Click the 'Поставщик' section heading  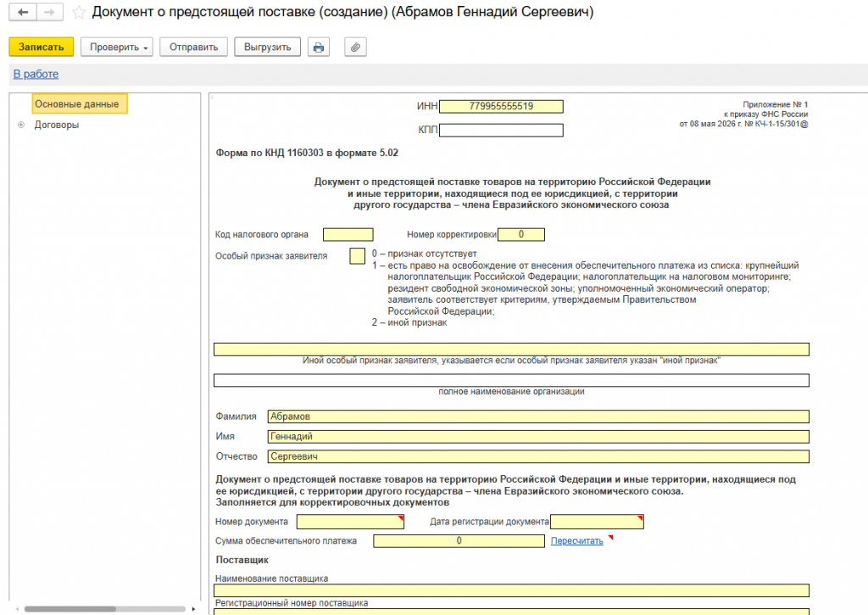(x=242, y=560)
